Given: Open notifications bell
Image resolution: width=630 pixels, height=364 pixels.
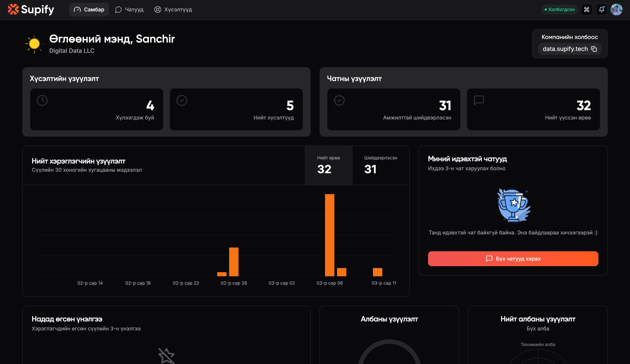Looking at the screenshot, I should 601,10.
